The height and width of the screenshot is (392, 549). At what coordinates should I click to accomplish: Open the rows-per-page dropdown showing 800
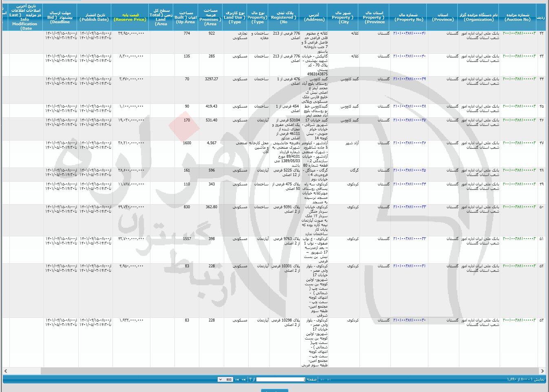click(225, 379)
